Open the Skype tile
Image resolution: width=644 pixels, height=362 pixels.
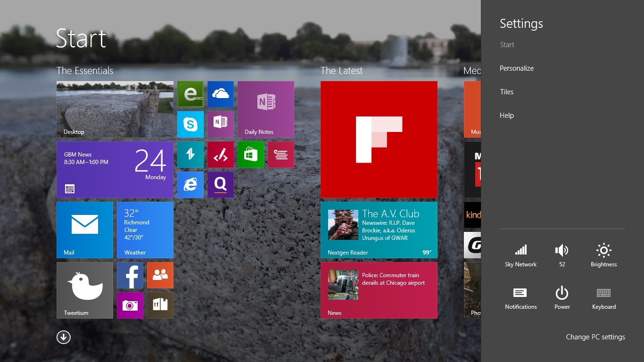[x=190, y=124]
